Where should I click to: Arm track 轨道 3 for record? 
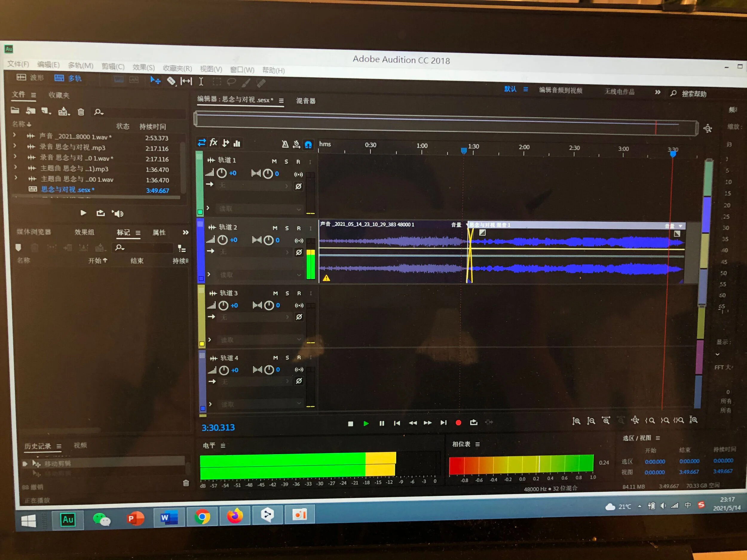pos(299,293)
